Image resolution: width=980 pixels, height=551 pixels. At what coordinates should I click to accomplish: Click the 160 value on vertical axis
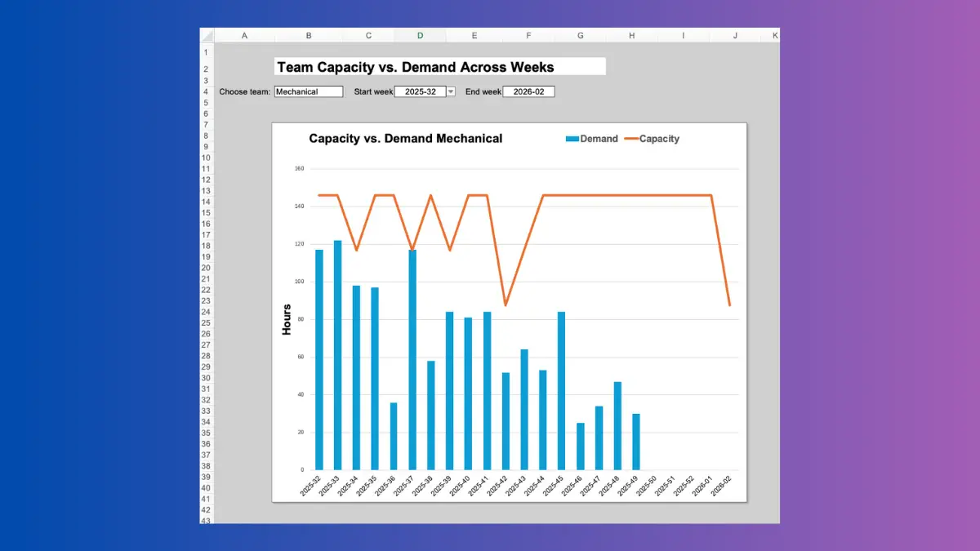(x=299, y=169)
